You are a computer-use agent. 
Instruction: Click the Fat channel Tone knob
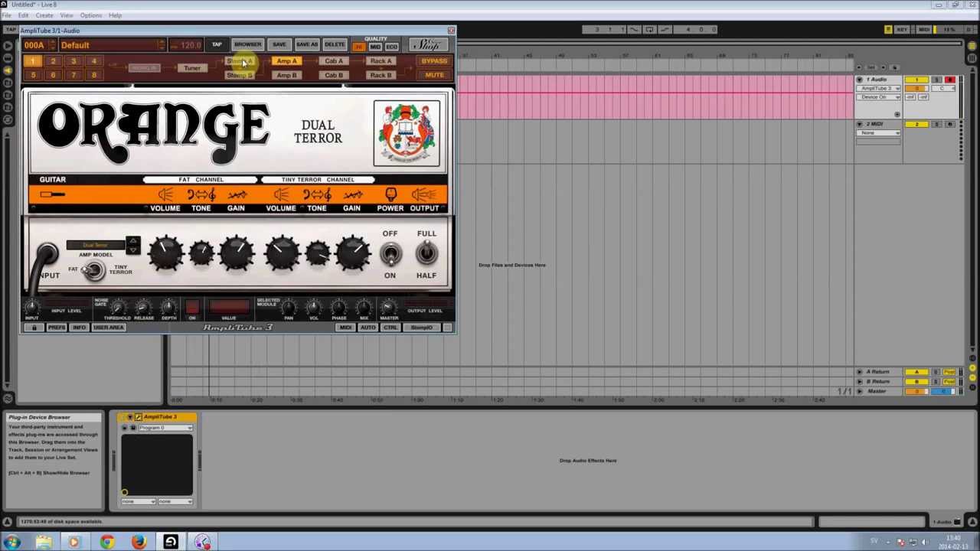(x=201, y=253)
